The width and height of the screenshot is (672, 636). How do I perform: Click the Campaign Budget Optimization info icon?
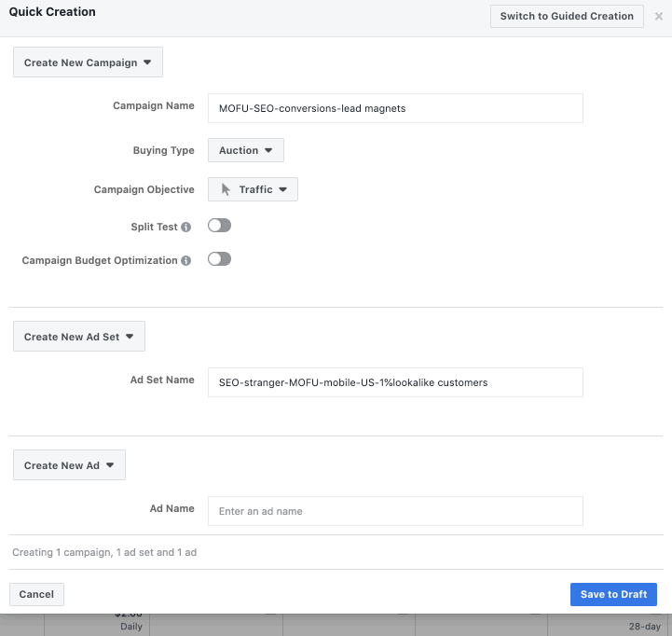pos(186,261)
